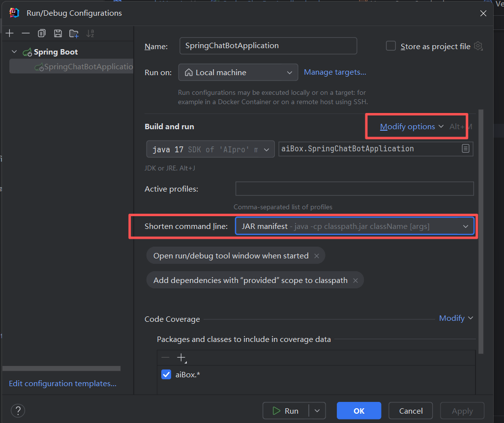Click the Cancel button
Viewport: 504px width, 423px height.
411,411
